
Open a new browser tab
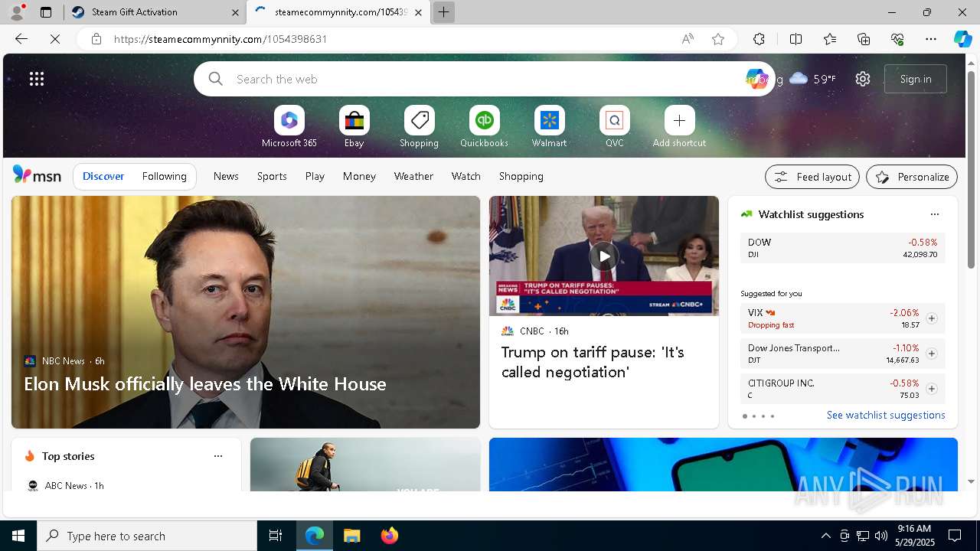(x=443, y=12)
